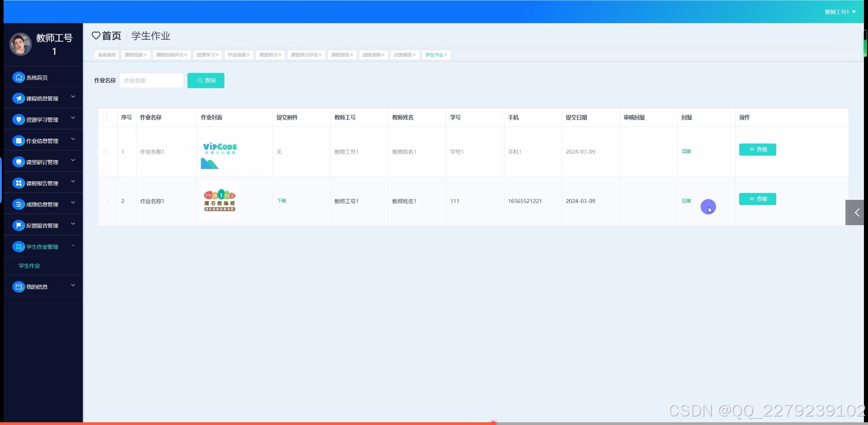Expand the 我的信息 menu chevron
The image size is (868, 425).
coord(73,285)
